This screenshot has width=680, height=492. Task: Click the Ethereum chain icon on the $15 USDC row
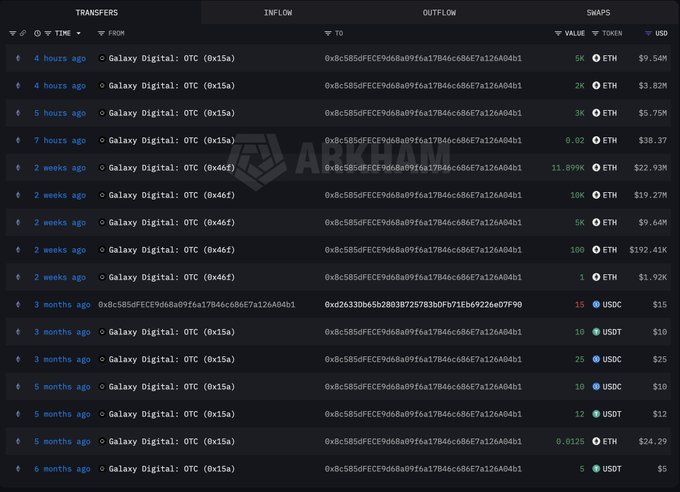(x=18, y=305)
